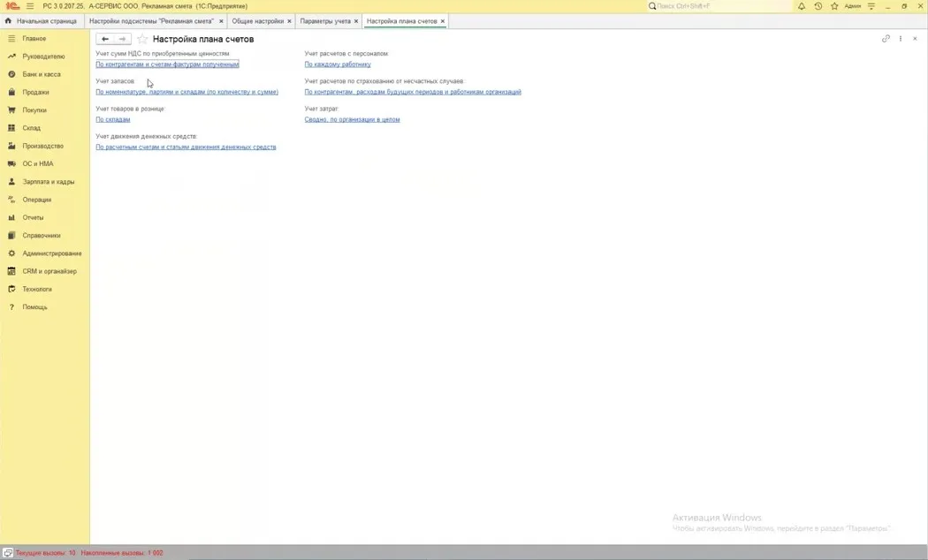Go forward using the right arrow button
The width and height of the screenshot is (928, 560).
pos(122,39)
